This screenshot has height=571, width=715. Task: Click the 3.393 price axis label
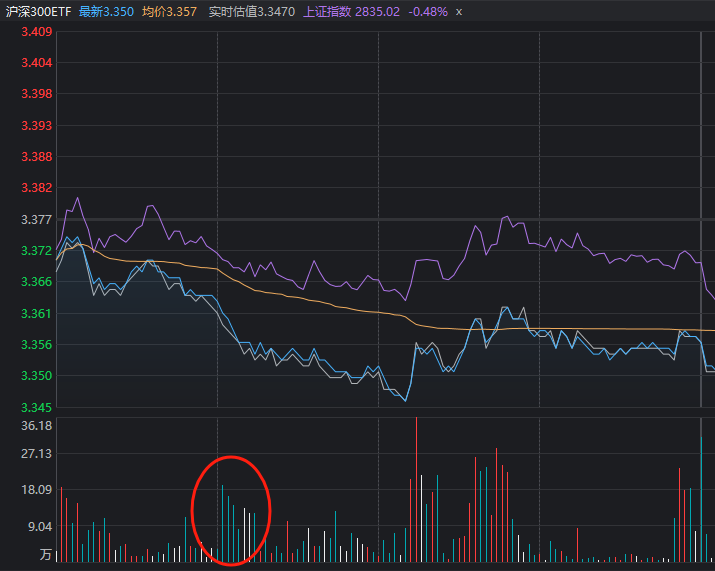37,125
